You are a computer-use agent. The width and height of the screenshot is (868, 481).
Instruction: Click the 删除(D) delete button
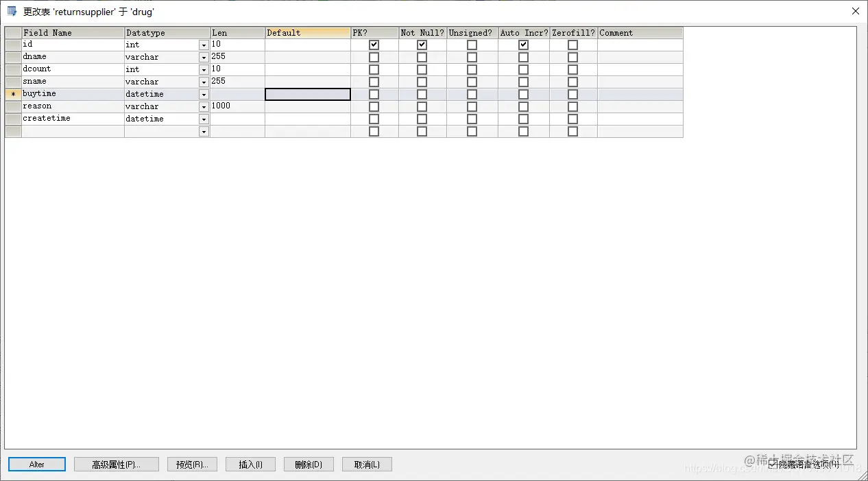pos(309,465)
